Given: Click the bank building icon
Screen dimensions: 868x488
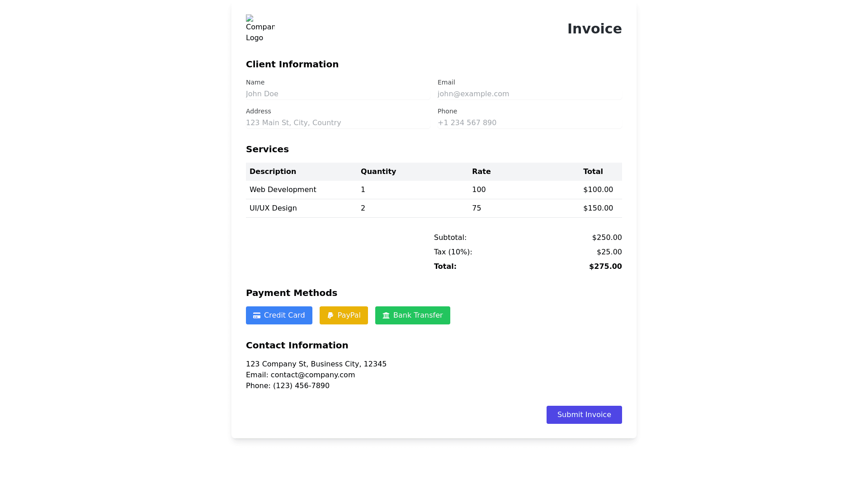Looking at the screenshot, I should (386, 315).
